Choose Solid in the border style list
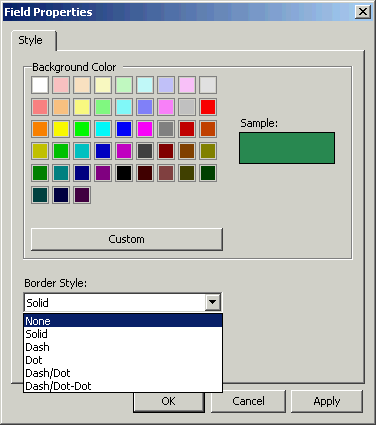 123,334
